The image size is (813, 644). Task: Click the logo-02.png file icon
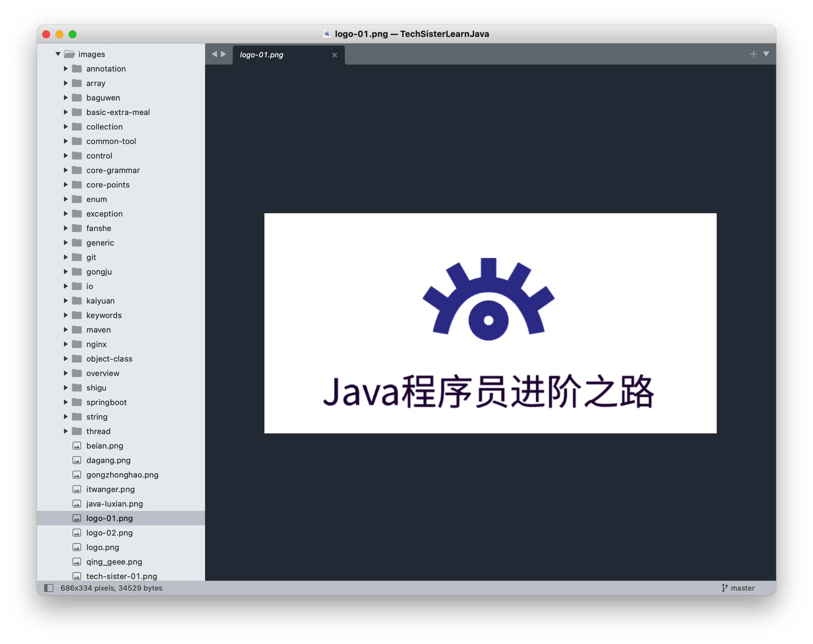click(77, 533)
